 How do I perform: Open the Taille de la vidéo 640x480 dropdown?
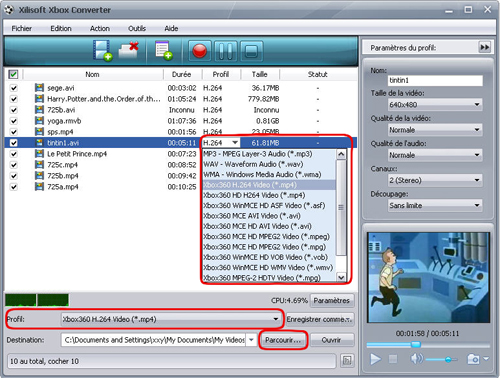pyautogui.click(x=435, y=105)
